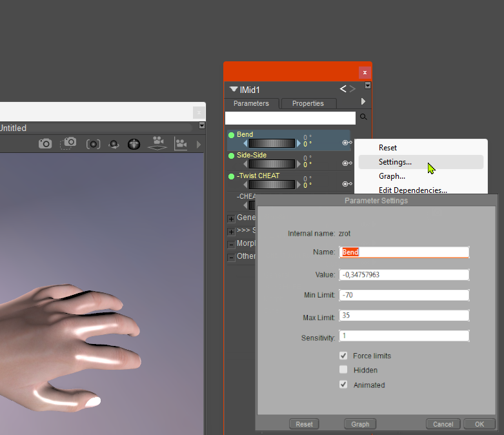Close the preview window with its X
The width and height of the screenshot is (504, 435).
coord(199,112)
